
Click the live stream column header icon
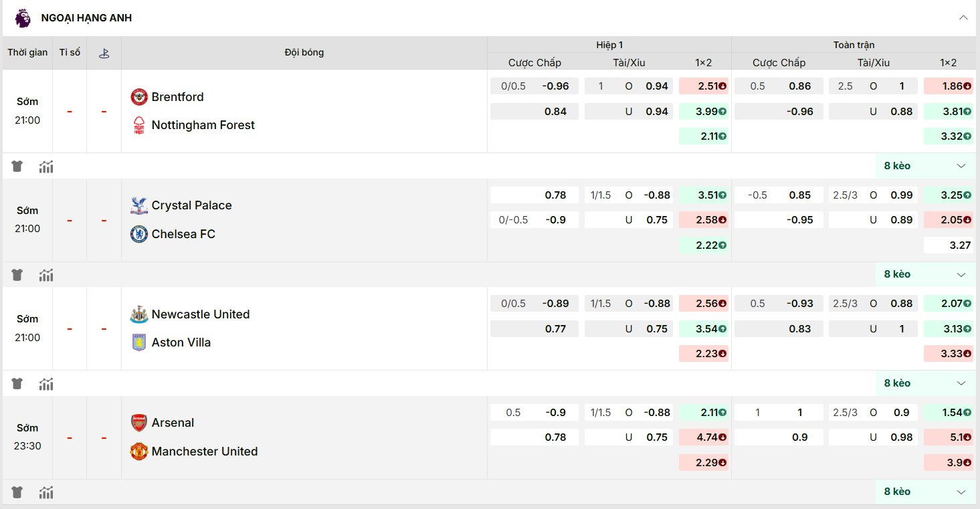[104, 53]
